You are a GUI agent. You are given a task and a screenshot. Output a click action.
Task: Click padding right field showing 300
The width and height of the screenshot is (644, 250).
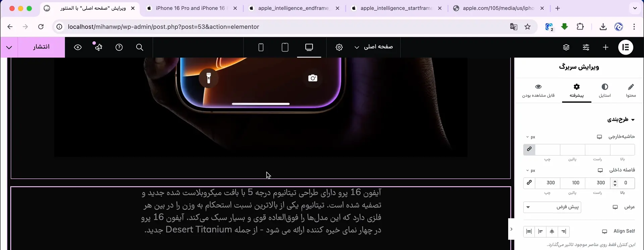pyautogui.click(x=598, y=183)
